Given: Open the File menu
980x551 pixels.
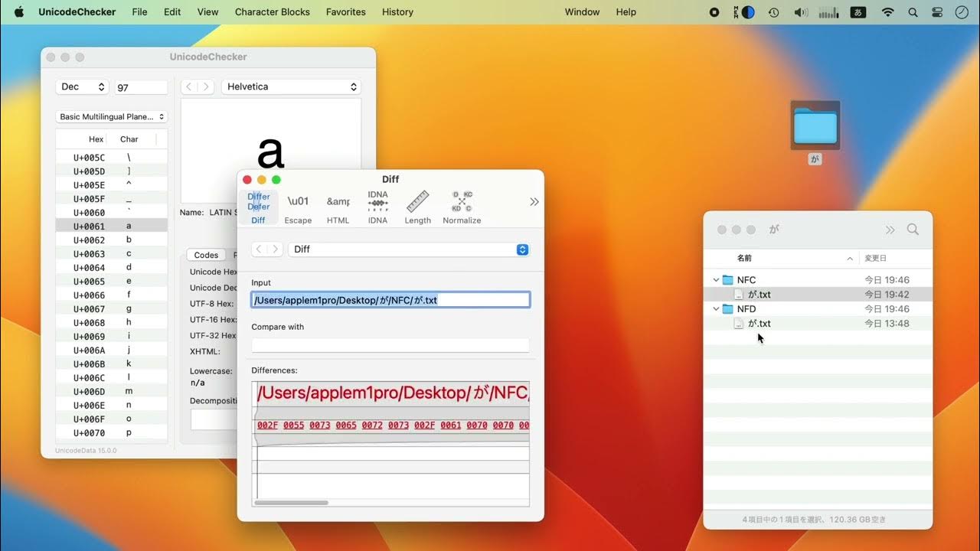Looking at the screenshot, I should 139,11.
